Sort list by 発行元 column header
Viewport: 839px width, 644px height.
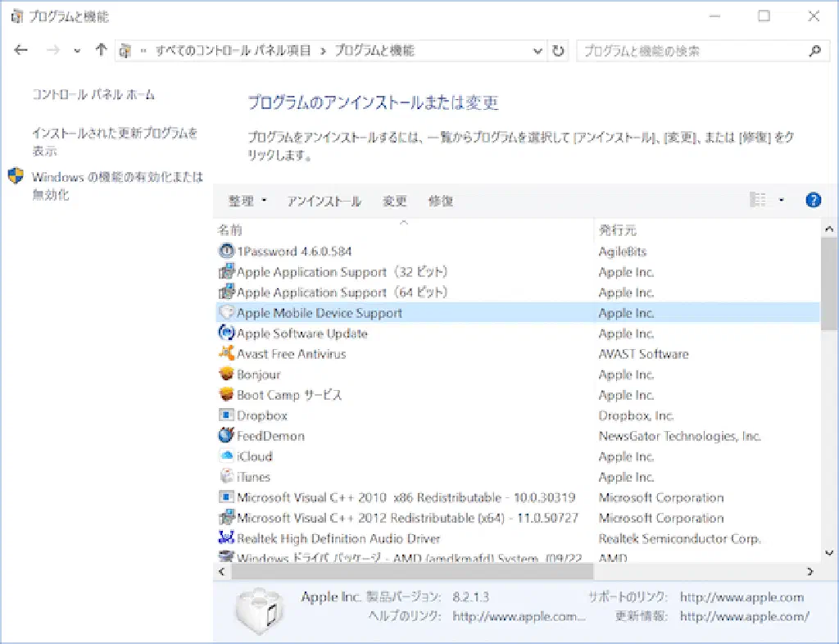(618, 230)
